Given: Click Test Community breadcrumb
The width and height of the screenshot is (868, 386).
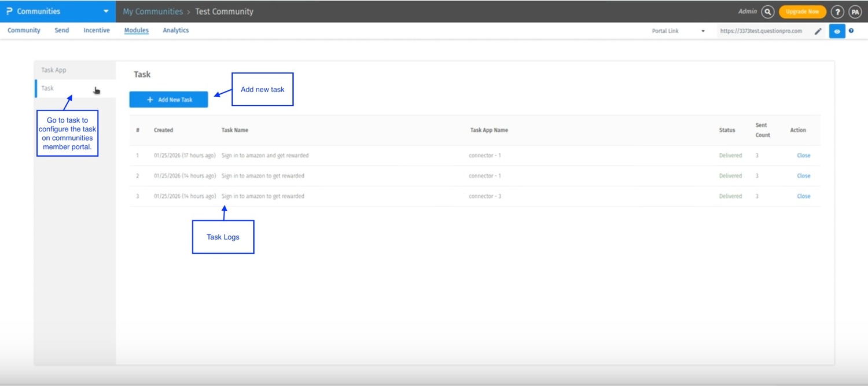Looking at the screenshot, I should [224, 12].
